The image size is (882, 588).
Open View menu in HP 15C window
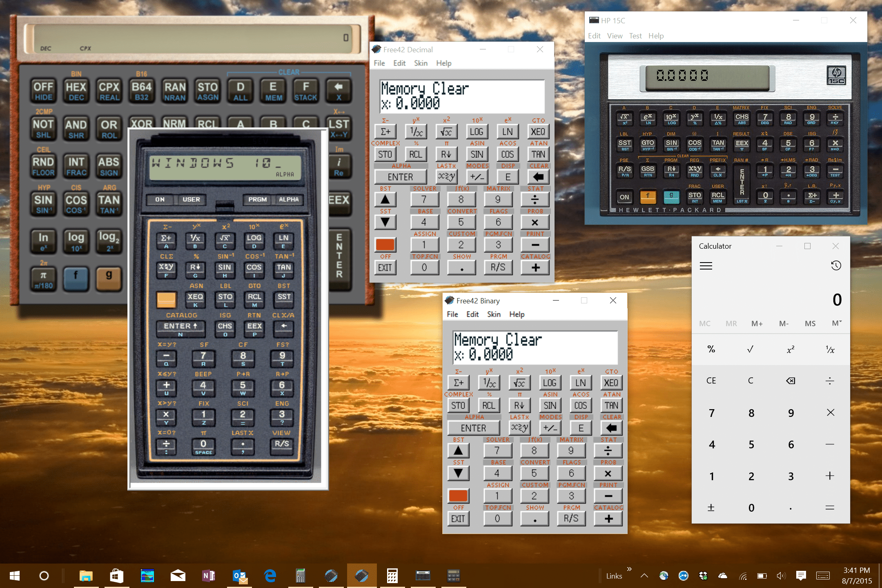click(615, 36)
